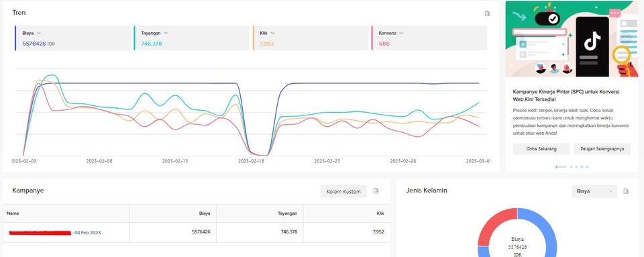Select the active first carousel indicator
644x257 pixels.
click(561, 166)
